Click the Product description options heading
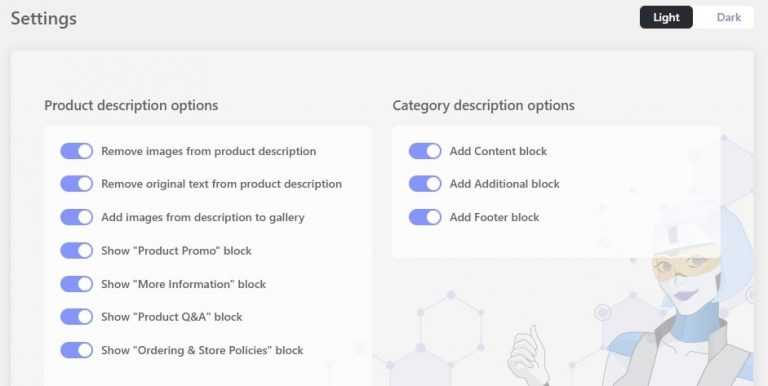This screenshot has height=386, width=768. click(131, 105)
